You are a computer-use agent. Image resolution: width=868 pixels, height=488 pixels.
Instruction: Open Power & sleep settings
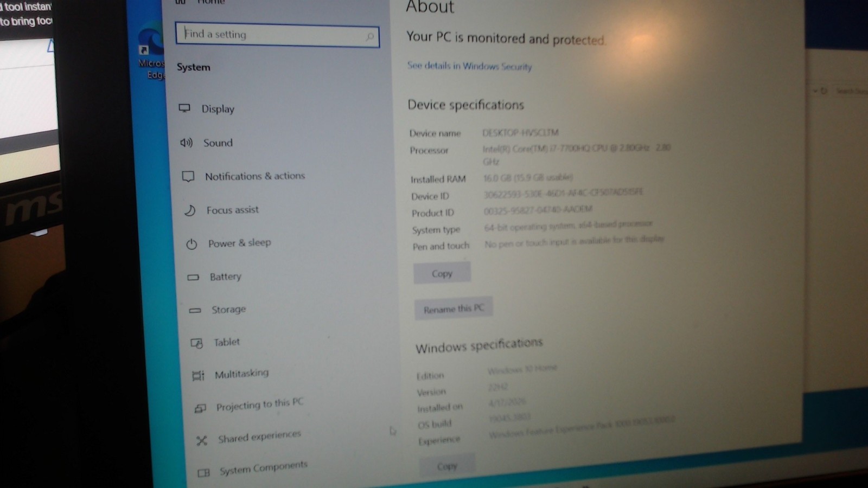point(240,243)
